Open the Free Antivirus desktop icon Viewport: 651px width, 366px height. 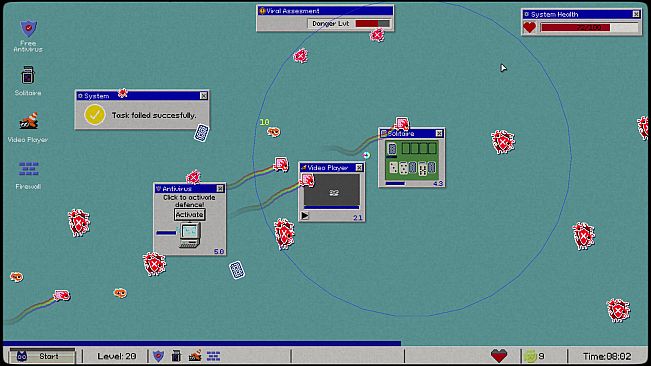(28, 35)
